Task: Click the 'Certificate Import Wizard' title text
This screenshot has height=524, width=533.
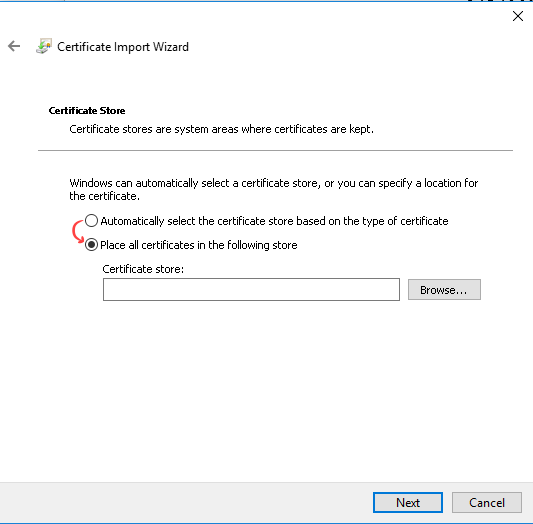Action: tap(123, 47)
